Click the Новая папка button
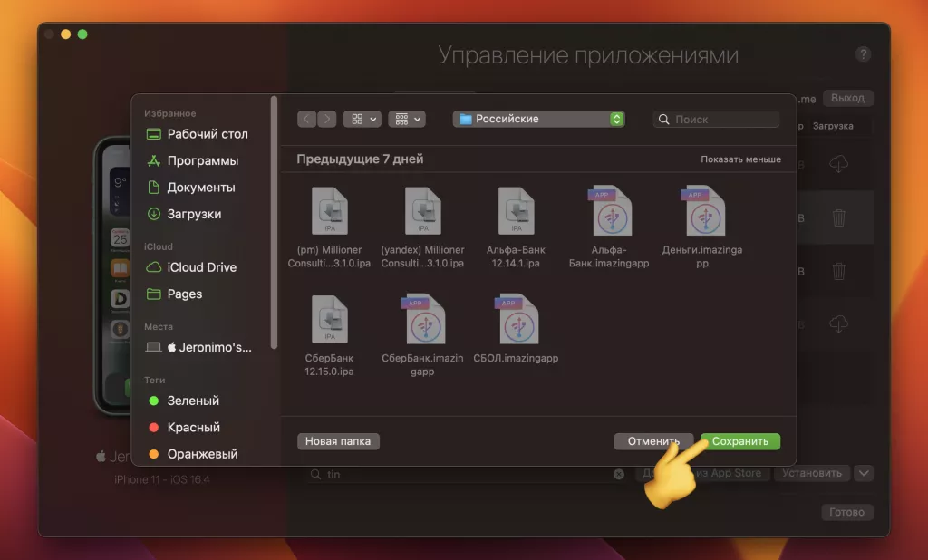The width and height of the screenshot is (928, 560). (x=338, y=441)
